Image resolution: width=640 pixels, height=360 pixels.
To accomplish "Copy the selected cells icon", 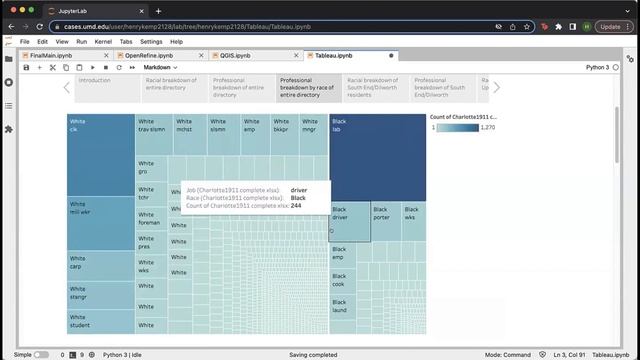I will 66,67.
